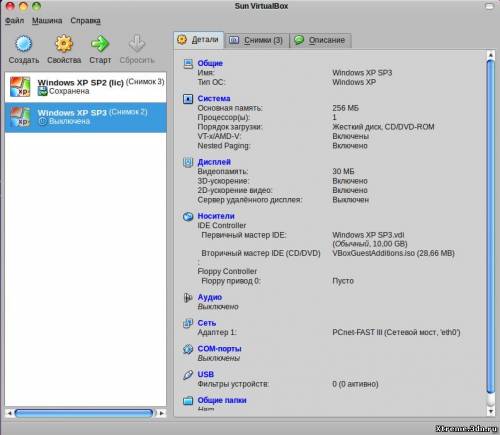Image resolution: width=500 pixels, height=435 pixels.
Task: Click the greyed-out Сбросить arrow icon
Action: (137, 43)
